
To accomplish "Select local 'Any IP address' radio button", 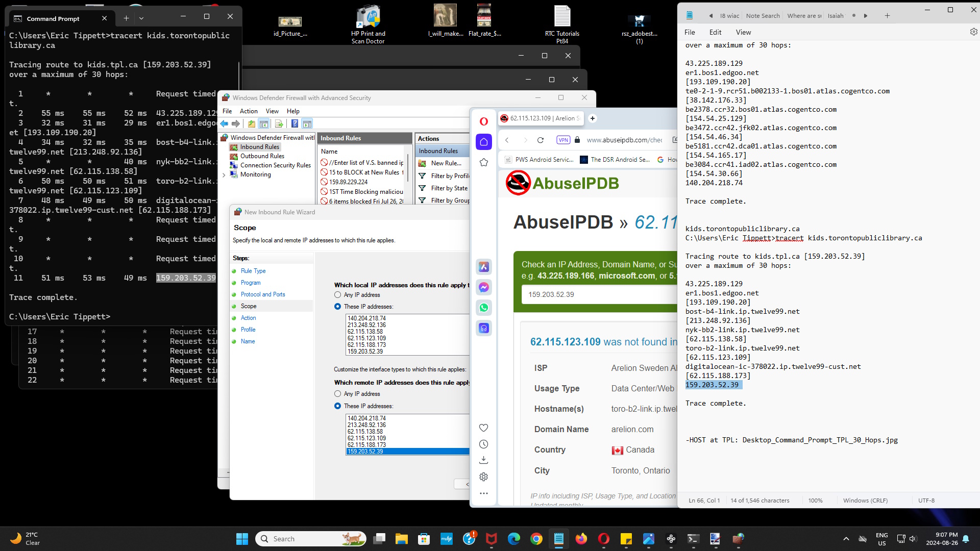I will pos(337,295).
